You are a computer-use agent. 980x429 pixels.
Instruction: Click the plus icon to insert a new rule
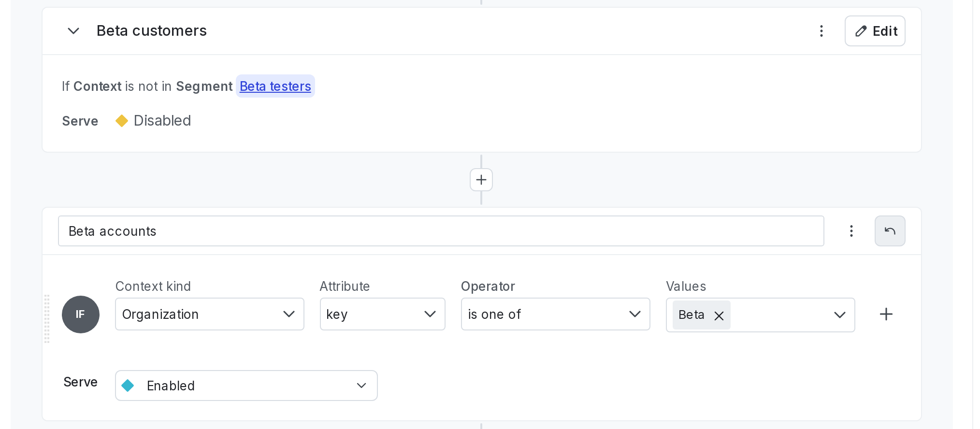pyautogui.click(x=481, y=180)
